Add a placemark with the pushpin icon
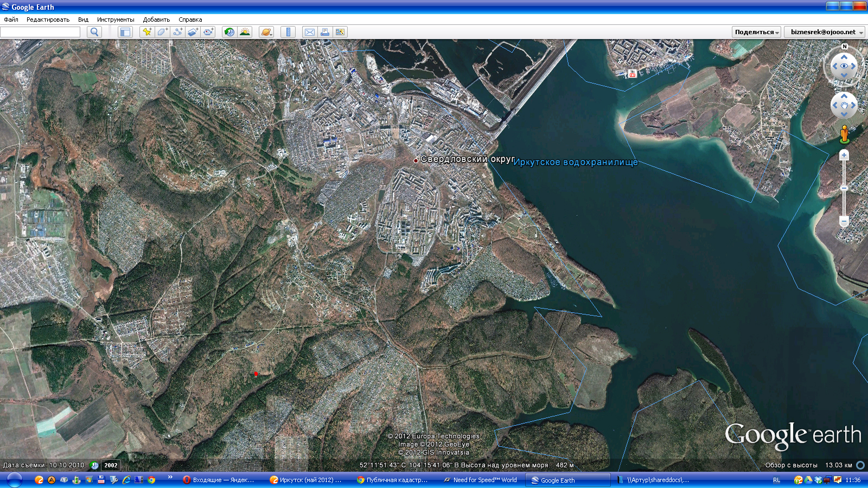This screenshot has width=868, height=488. tap(147, 32)
